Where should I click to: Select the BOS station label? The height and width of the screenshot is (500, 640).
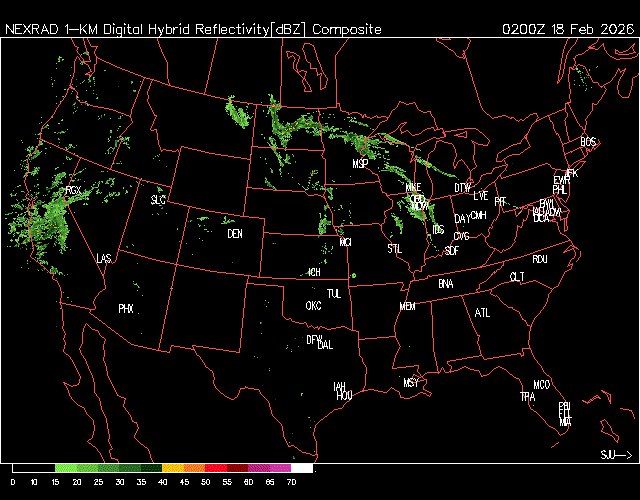click(x=588, y=143)
